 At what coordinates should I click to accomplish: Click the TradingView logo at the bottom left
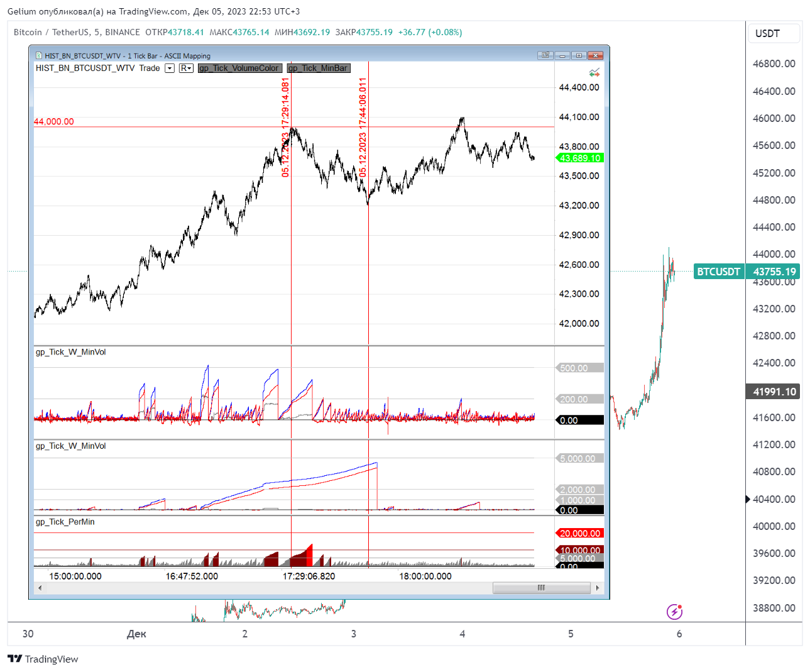point(15,659)
